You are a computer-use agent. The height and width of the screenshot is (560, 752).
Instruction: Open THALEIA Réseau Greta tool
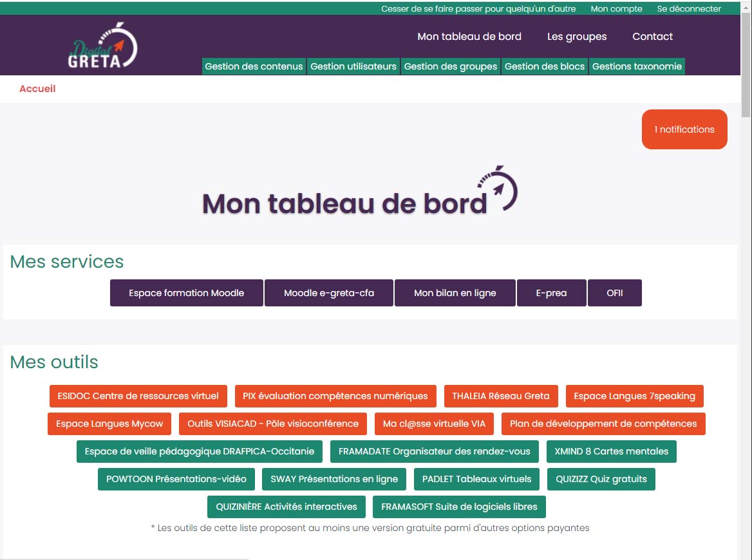click(501, 396)
